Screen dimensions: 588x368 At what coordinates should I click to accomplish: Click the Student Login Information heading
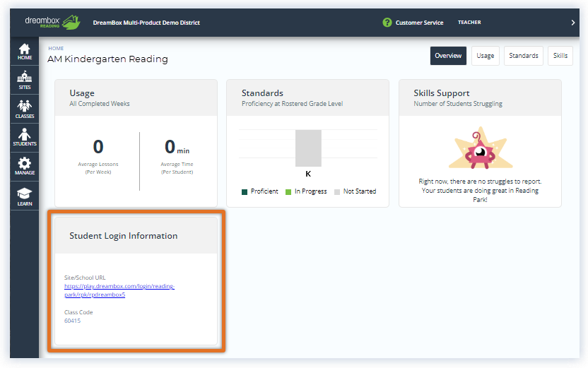pos(124,236)
